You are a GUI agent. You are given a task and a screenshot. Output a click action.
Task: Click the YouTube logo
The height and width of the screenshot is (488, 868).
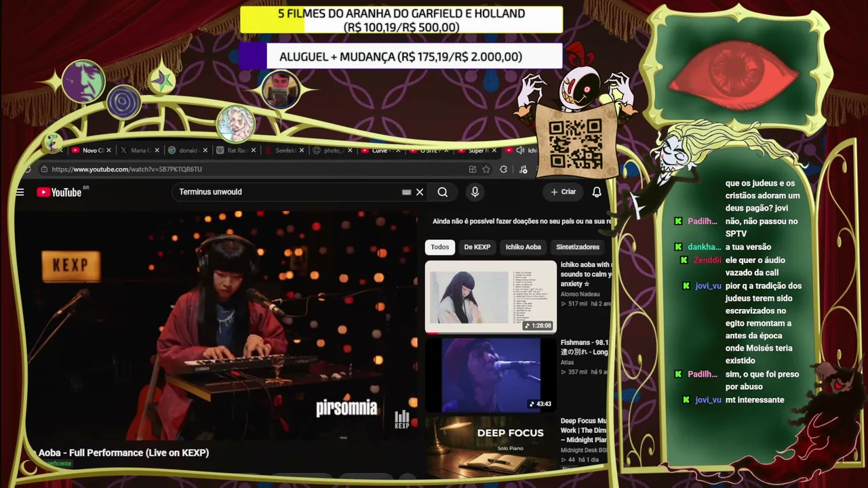[x=59, y=192]
